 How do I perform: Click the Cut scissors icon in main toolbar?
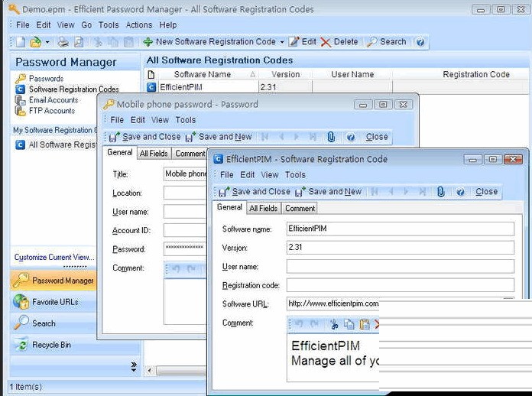click(98, 42)
